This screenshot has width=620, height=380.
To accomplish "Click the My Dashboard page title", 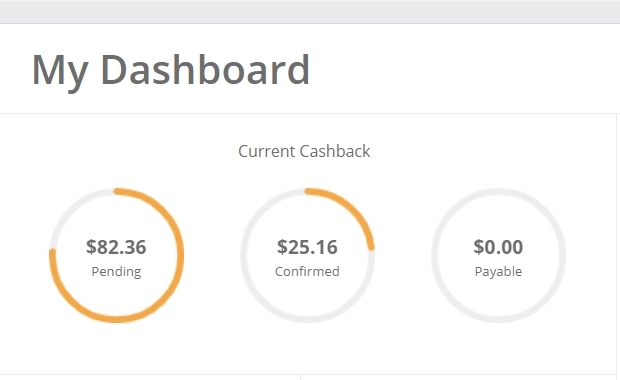I will pos(170,71).
